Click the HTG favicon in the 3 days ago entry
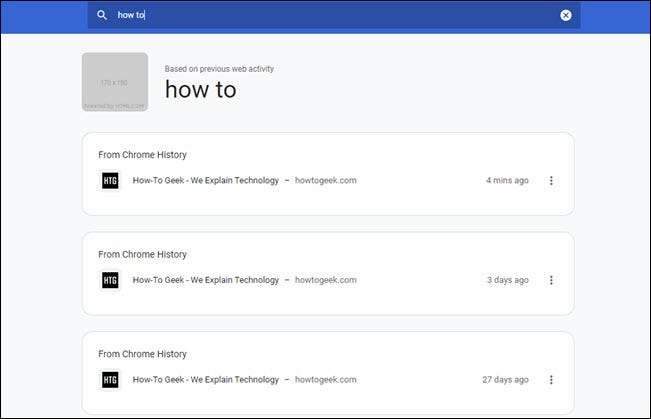Viewport: 651px width, 419px height. pyautogui.click(x=110, y=280)
